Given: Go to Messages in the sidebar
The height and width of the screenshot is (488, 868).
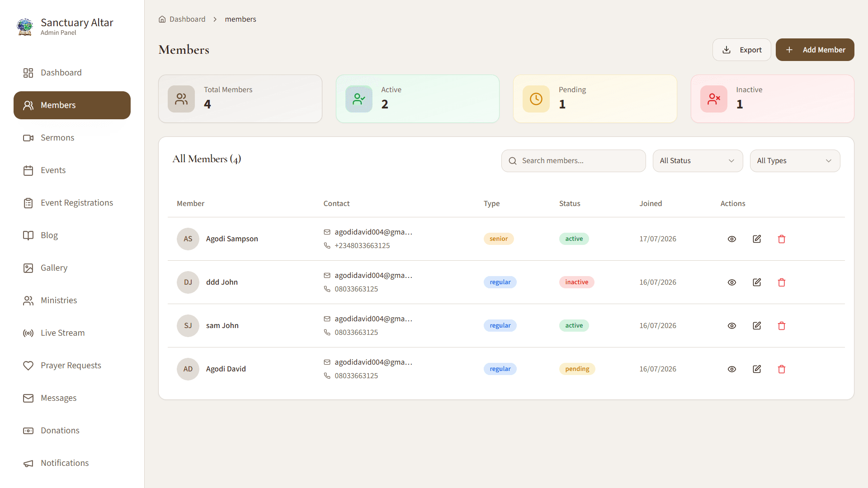Looking at the screenshot, I should tap(72, 398).
